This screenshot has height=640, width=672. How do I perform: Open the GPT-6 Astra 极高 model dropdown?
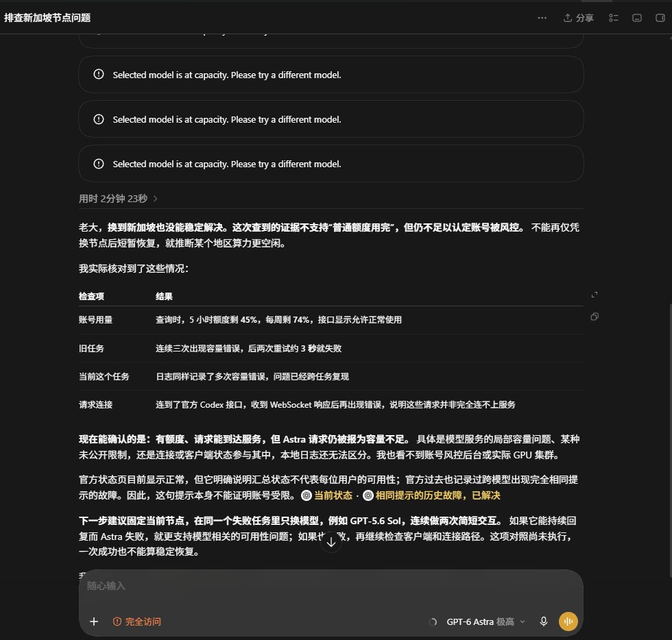point(485,621)
